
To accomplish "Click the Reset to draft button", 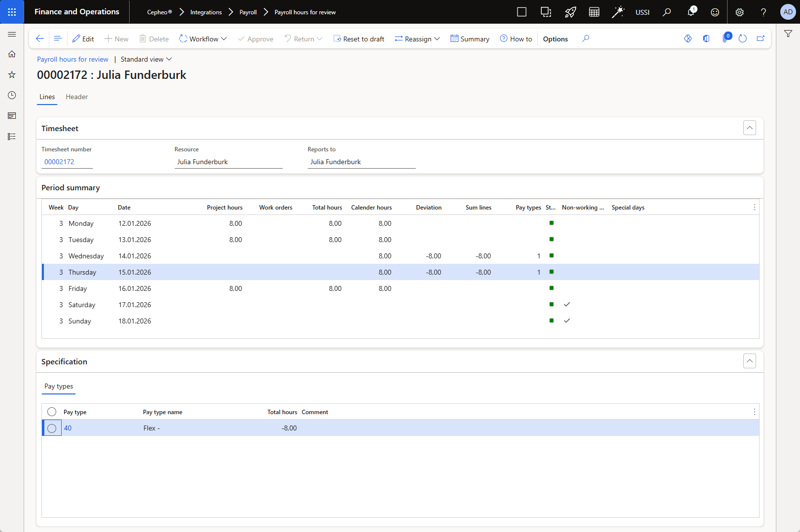I will pos(359,39).
